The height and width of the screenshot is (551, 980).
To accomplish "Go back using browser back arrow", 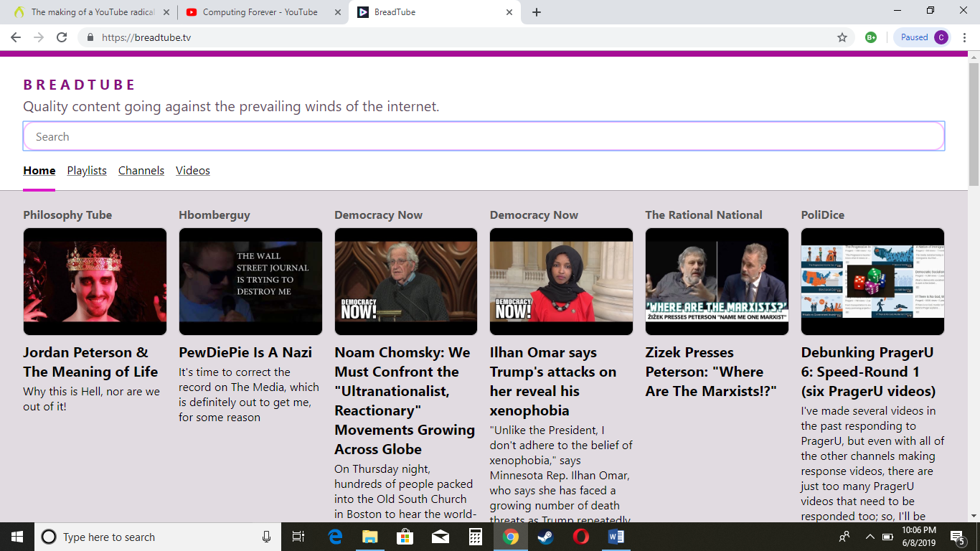I will pyautogui.click(x=16, y=37).
